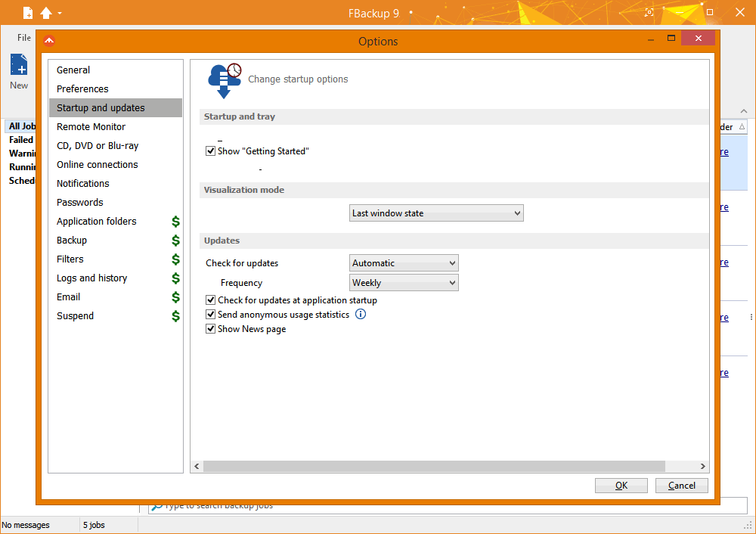Click the dollar icon next to Logs and history
The width and height of the screenshot is (756, 534).
point(176,278)
